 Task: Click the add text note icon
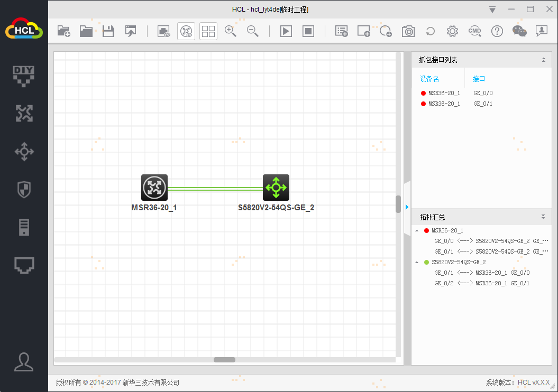click(x=341, y=31)
